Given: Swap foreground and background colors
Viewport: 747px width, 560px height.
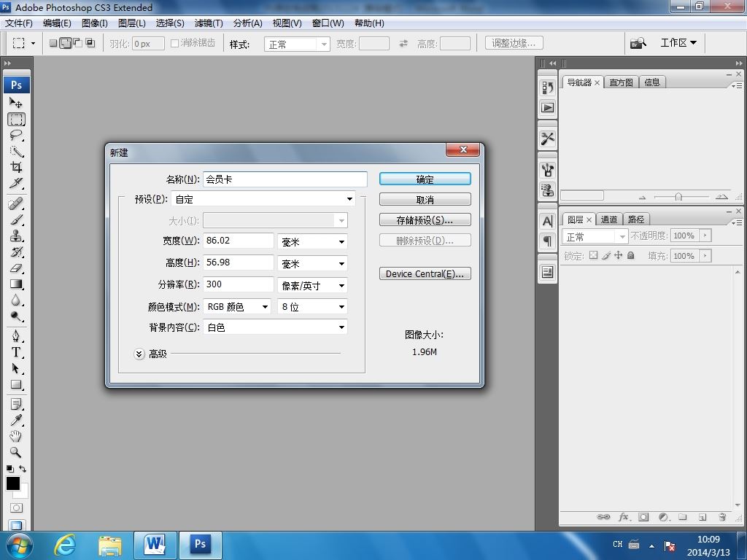Looking at the screenshot, I should point(23,469).
